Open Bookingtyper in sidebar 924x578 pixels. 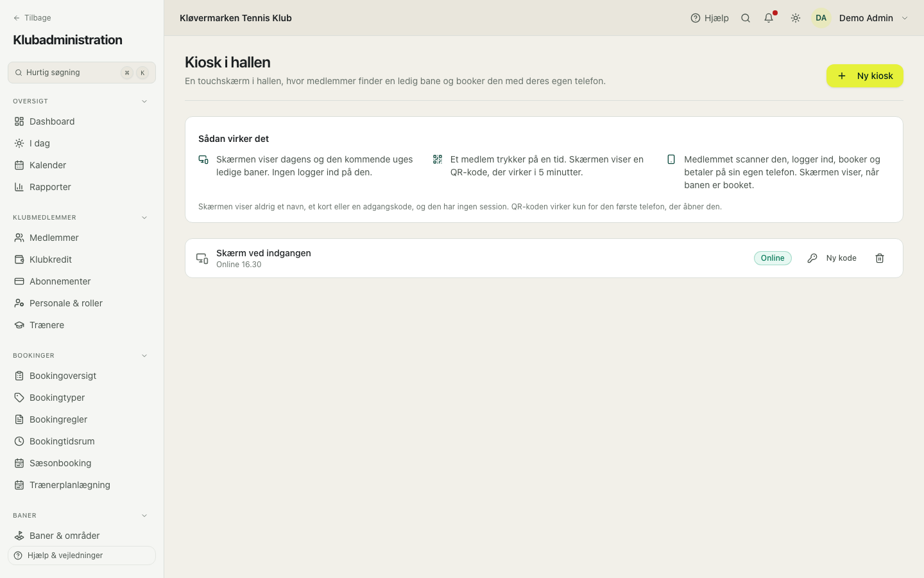[81, 398]
